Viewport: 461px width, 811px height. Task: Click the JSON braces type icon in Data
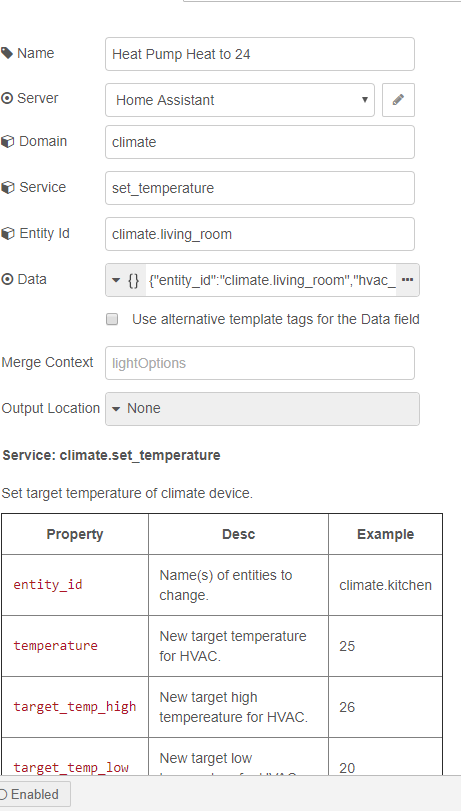133,280
